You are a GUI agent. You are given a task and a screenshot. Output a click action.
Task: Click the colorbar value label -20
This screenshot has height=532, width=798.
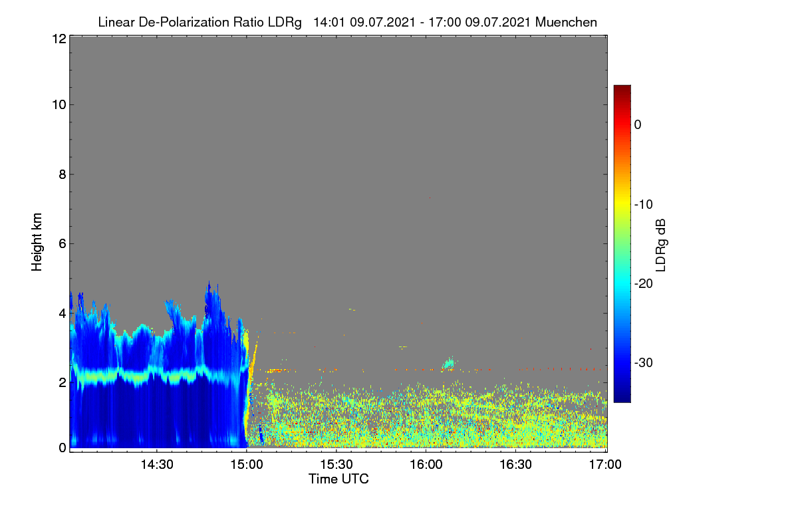(645, 283)
